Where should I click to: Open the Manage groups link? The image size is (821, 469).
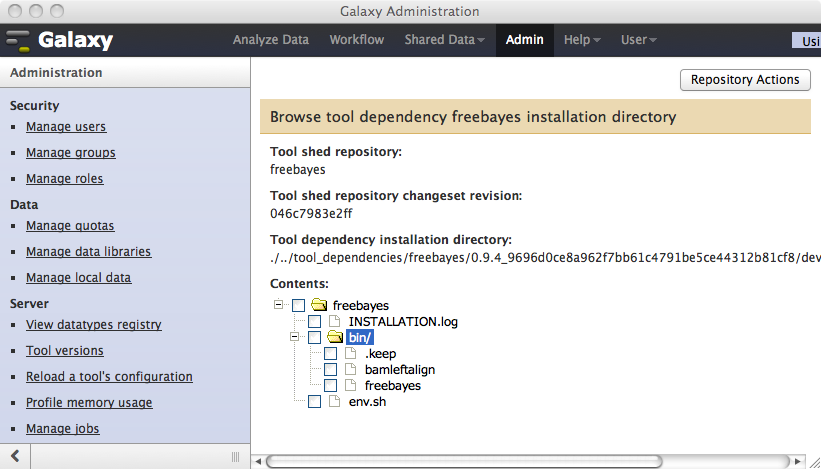pos(71,153)
